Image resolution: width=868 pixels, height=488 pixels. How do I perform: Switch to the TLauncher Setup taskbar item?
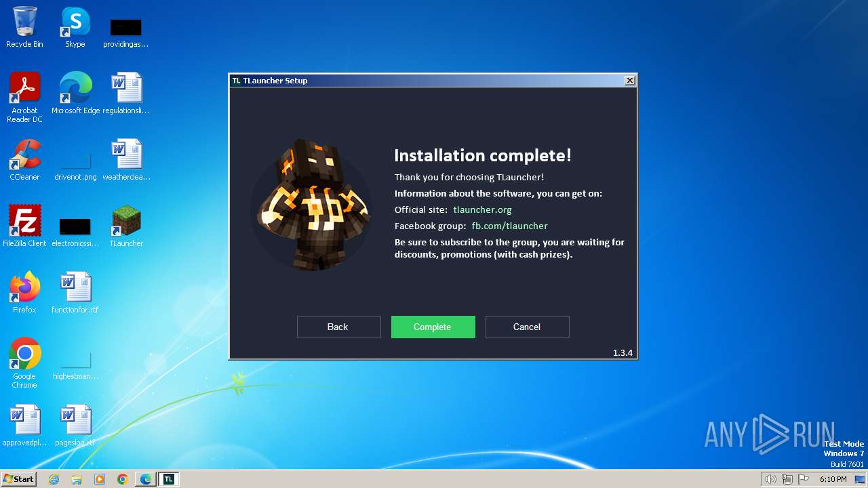(169, 479)
